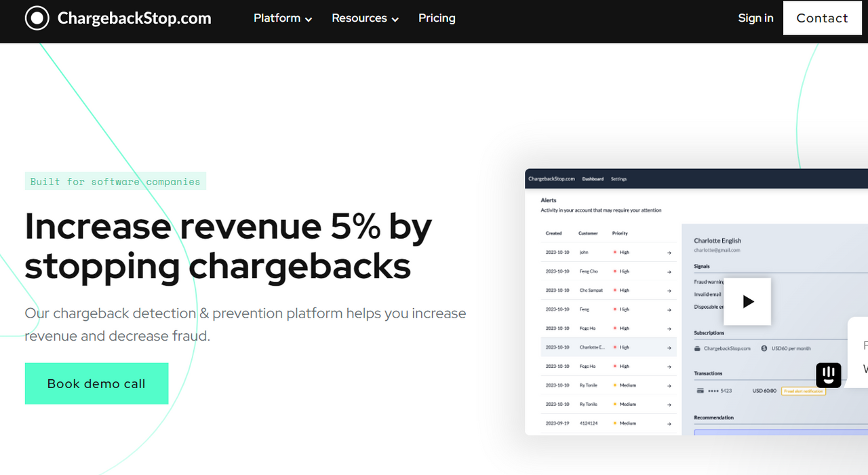Viewport: 868px width, 475px height.
Task: Click the Alerts heading in the preview
Action: pyautogui.click(x=549, y=201)
